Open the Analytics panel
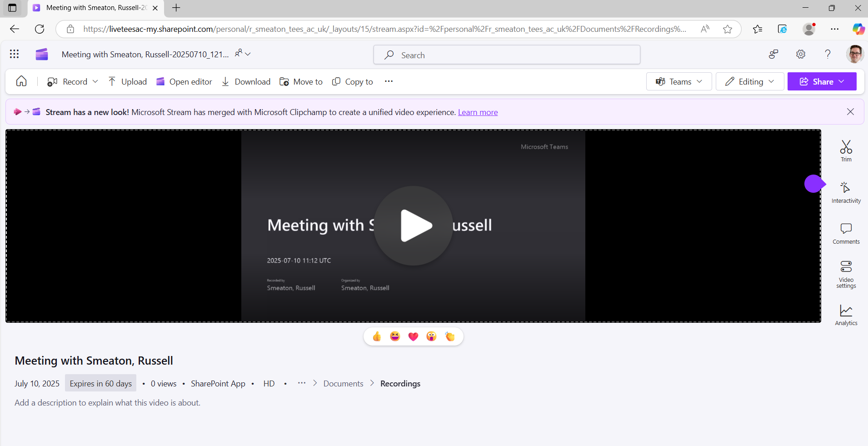 [846, 315]
